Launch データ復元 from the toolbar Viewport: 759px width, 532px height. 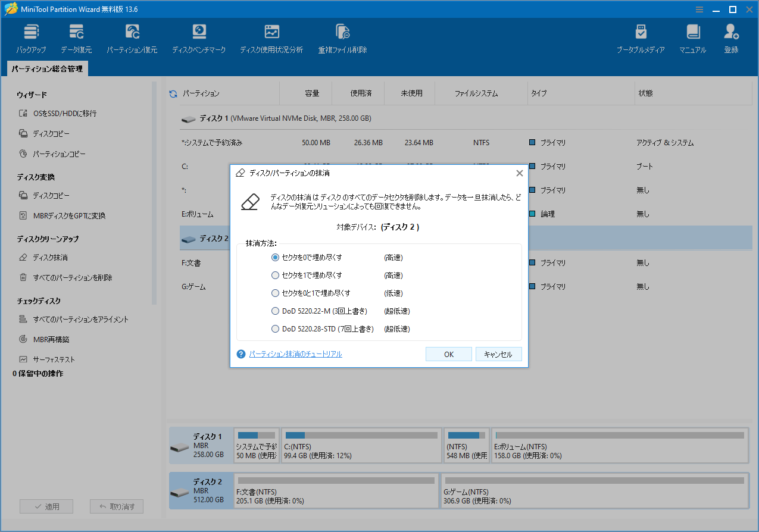click(x=76, y=37)
